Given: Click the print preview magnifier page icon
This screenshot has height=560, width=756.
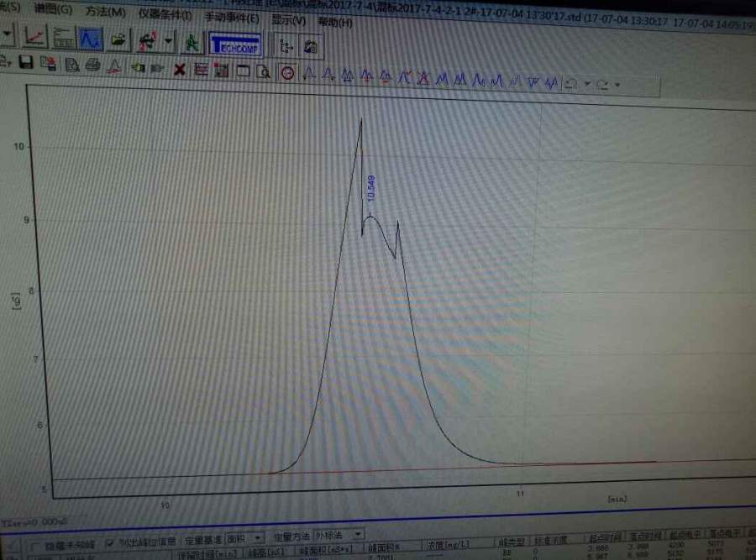Looking at the screenshot, I should click(263, 72).
